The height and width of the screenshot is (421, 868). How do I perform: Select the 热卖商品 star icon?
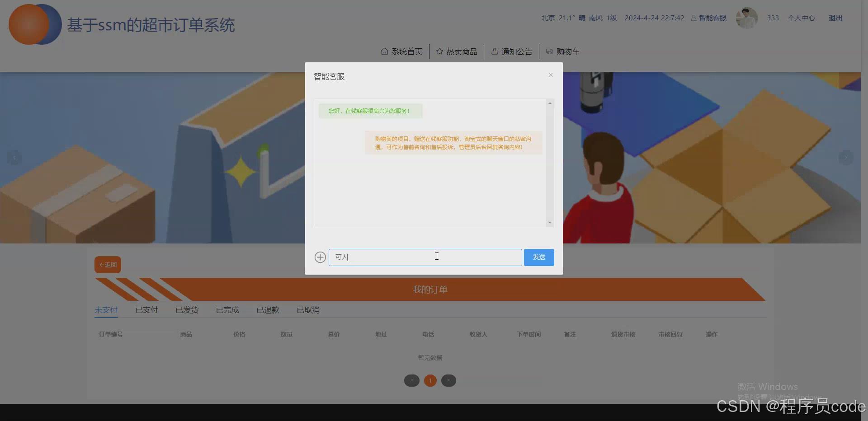pyautogui.click(x=439, y=51)
